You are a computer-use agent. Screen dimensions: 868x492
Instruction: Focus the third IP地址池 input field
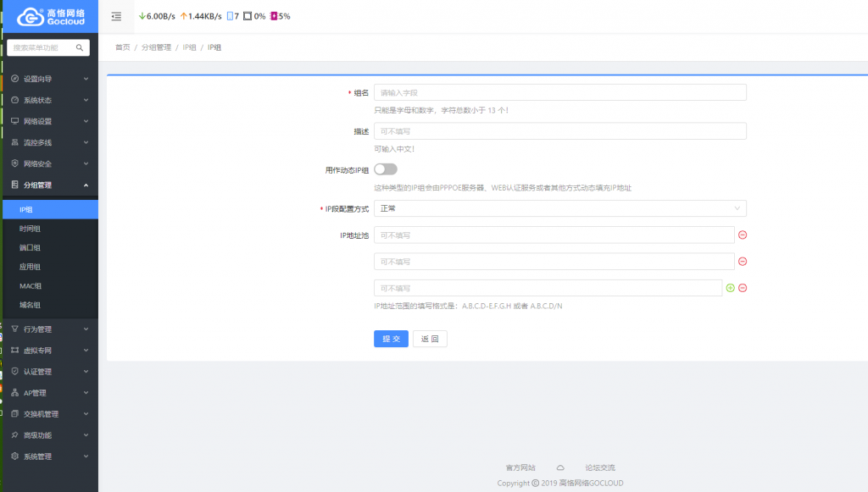point(548,288)
